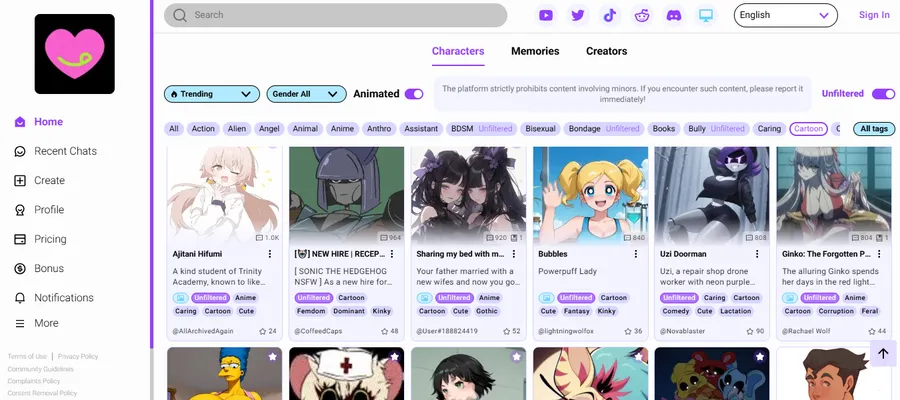Open options menu for NEW HIRE card
Image resolution: width=900 pixels, height=400 pixels.
pos(392,254)
